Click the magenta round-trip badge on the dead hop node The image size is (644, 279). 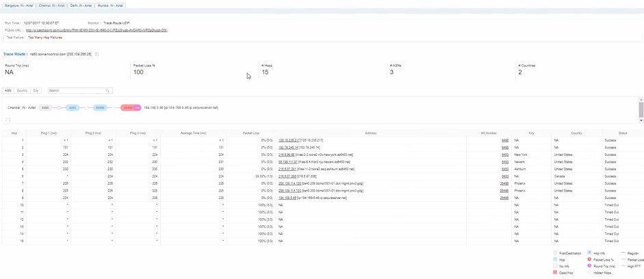138,107
